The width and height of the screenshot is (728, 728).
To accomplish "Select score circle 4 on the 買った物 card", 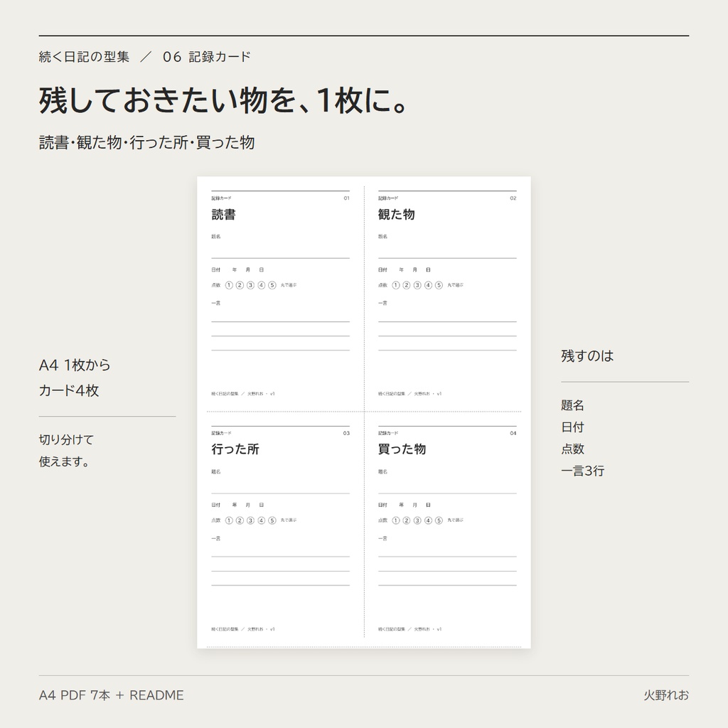I will (x=428, y=520).
